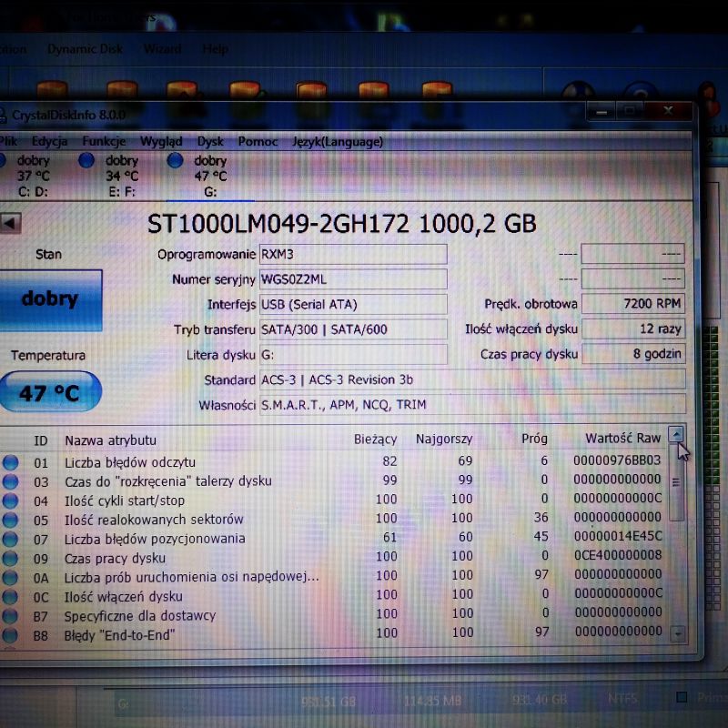Viewport: 728px width, 728px height.
Task: Open the Dysk menu
Action: click(x=210, y=141)
